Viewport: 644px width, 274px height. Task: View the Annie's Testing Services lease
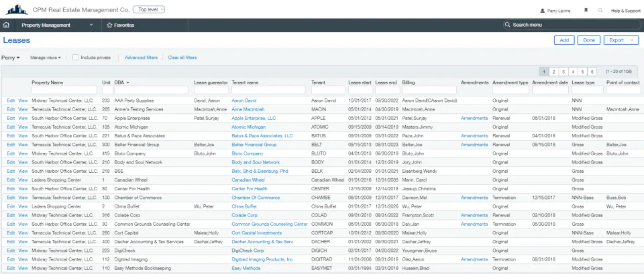pos(23,109)
